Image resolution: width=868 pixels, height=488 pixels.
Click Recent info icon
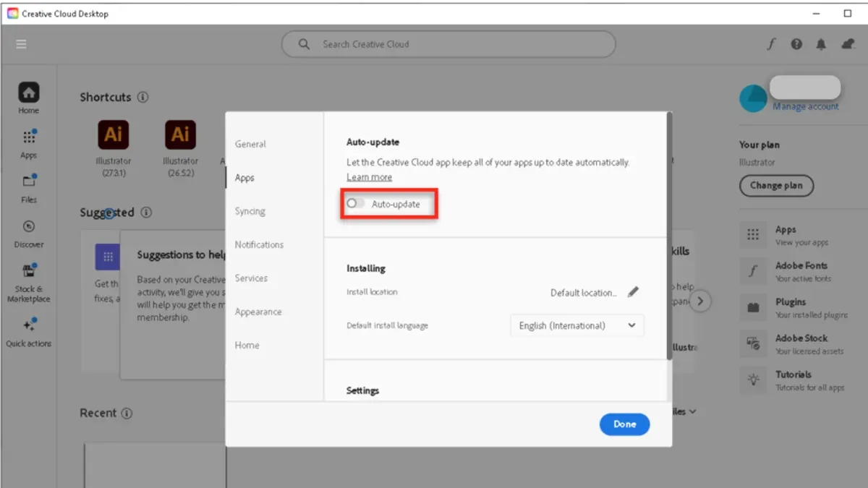(x=127, y=414)
